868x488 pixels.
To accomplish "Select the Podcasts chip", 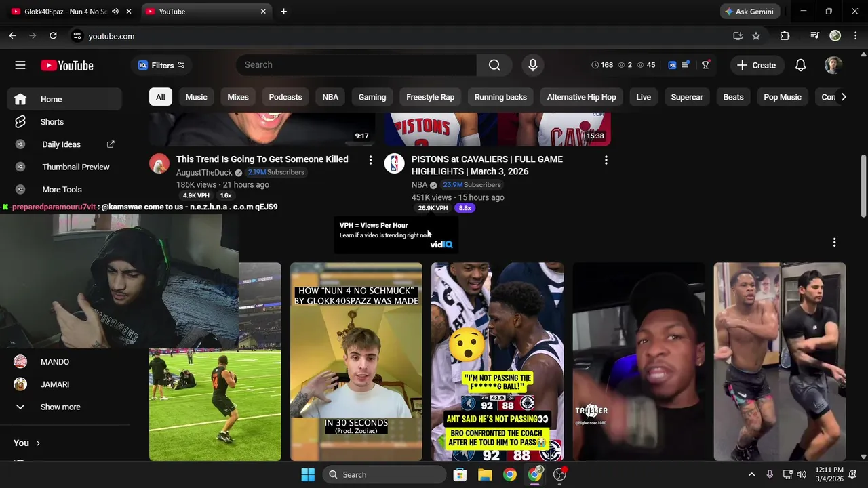I will pyautogui.click(x=285, y=97).
